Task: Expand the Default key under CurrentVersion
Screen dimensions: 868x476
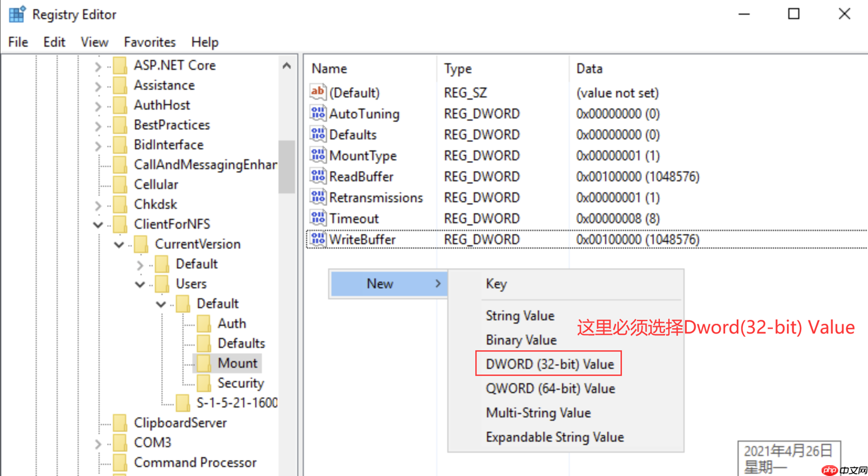Action: coord(140,265)
